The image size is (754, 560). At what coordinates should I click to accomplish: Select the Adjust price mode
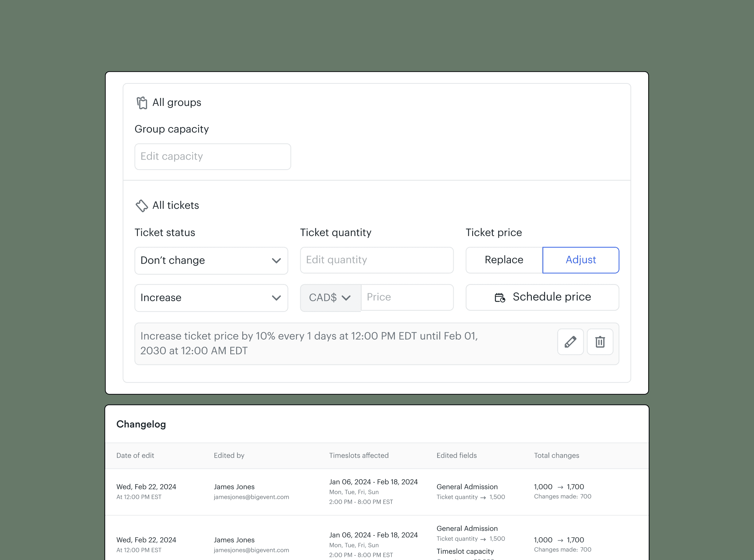(x=581, y=260)
